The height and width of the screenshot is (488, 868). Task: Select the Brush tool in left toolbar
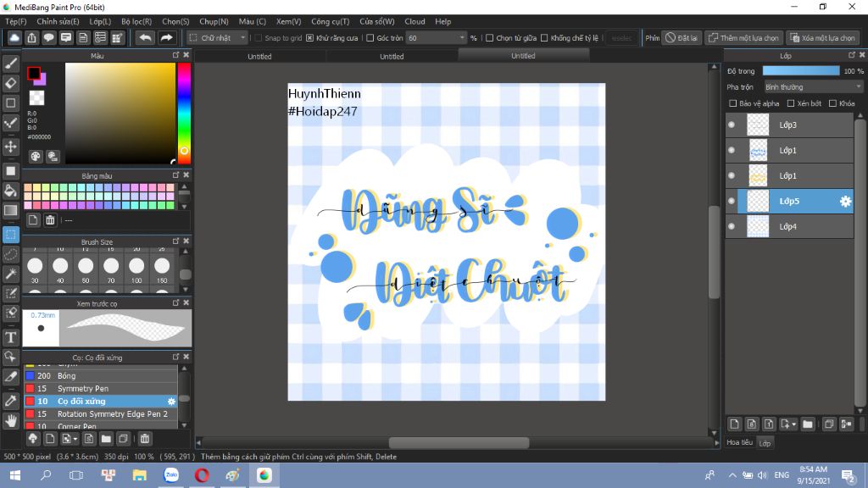tap(10, 63)
